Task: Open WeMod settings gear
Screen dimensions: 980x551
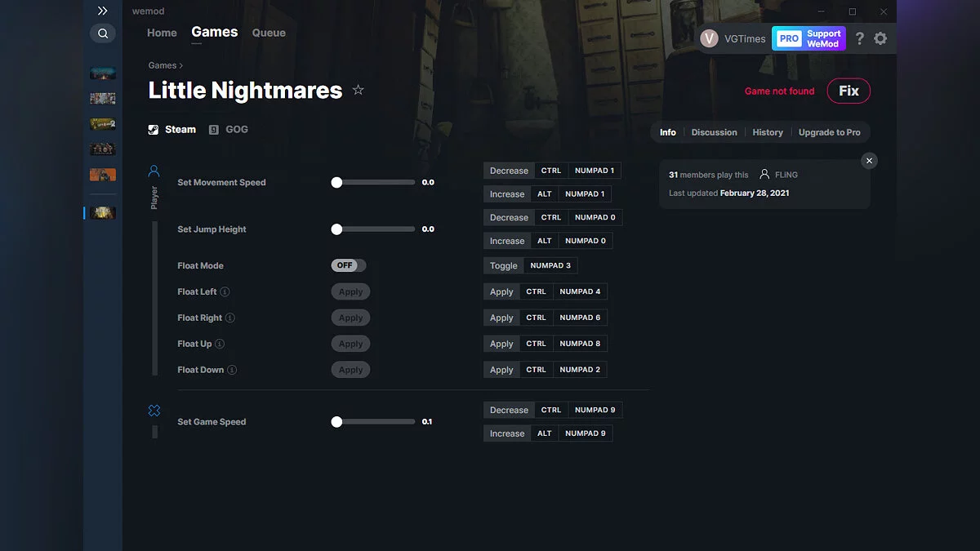Action: (880, 38)
